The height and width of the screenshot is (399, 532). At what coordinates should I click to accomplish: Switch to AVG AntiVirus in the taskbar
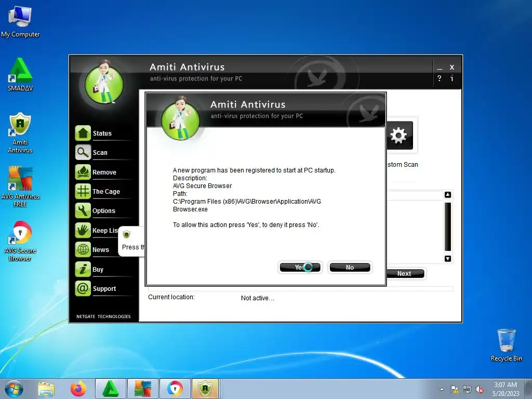(143, 389)
